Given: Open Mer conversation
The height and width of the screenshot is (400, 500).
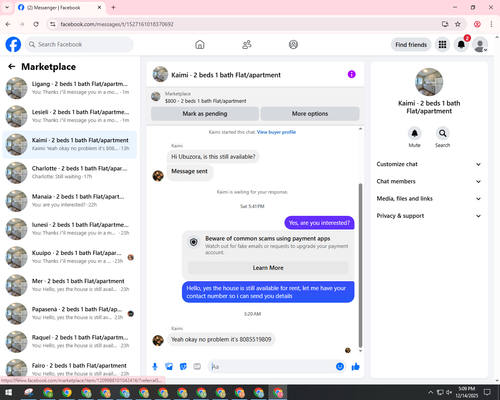Looking at the screenshot, I should point(70,285).
